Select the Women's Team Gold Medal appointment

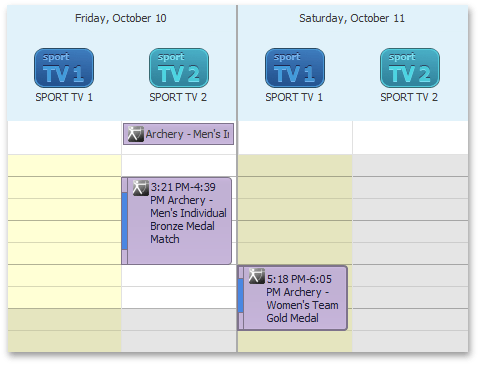(293, 298)
